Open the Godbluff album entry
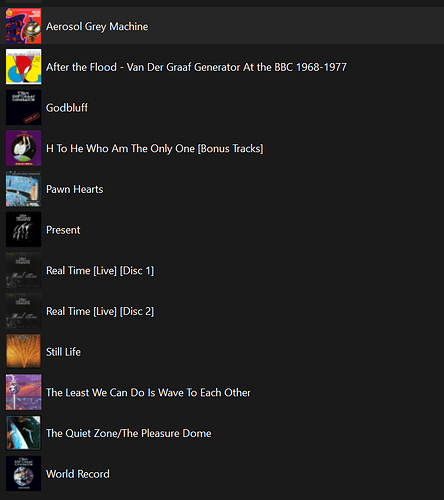 coord(67,108)
